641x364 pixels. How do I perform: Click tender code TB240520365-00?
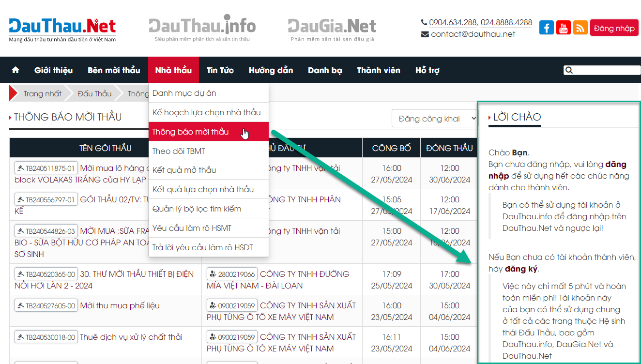46,274
